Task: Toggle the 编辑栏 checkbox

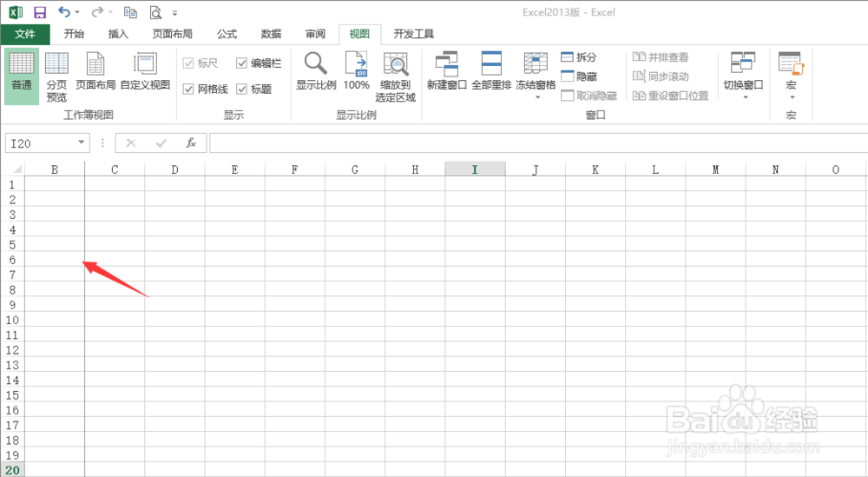Action: (x=259, y=63)
